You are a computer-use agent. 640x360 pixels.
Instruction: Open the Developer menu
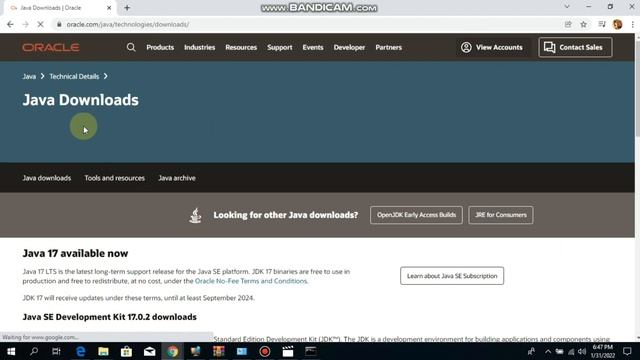[349, 47]
